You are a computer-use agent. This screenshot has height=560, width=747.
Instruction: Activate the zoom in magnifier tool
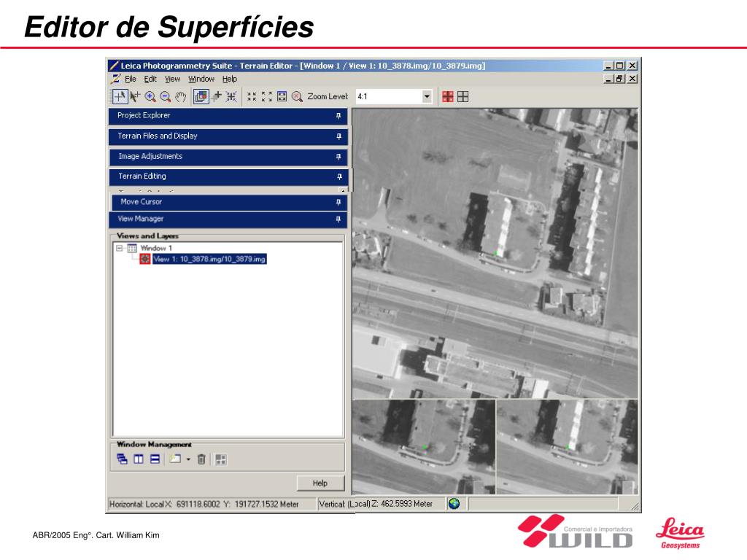[x=150, y=97]
